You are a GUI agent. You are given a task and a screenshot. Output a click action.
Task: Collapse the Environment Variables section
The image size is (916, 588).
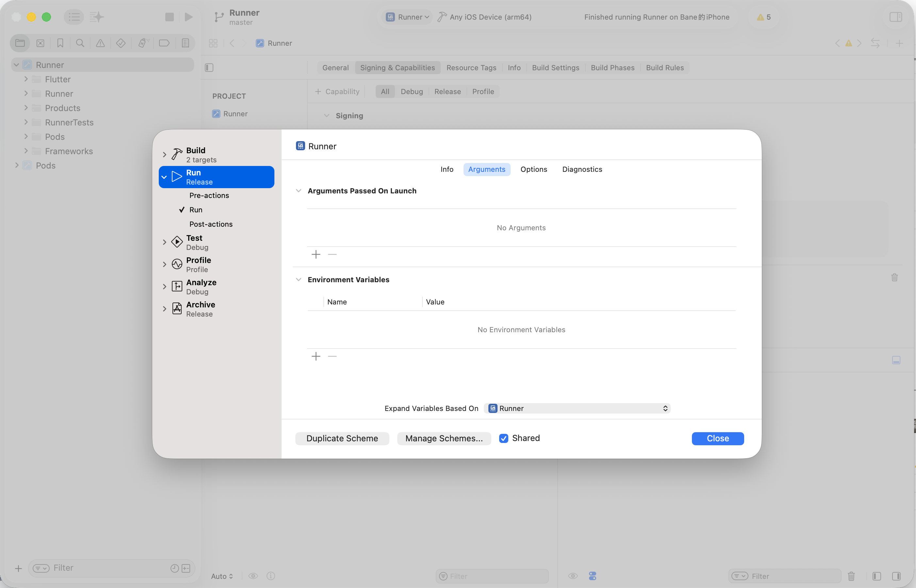[299, 280]
